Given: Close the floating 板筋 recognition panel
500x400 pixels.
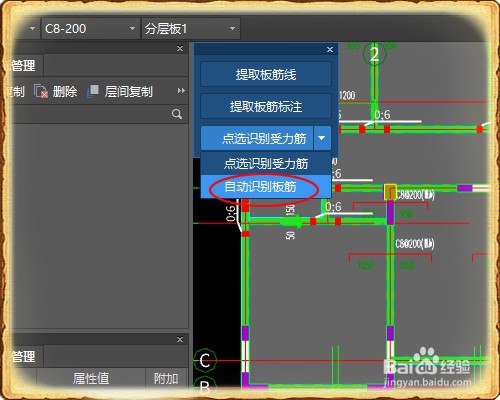Looking at the screenshot, I should (330, 49).
